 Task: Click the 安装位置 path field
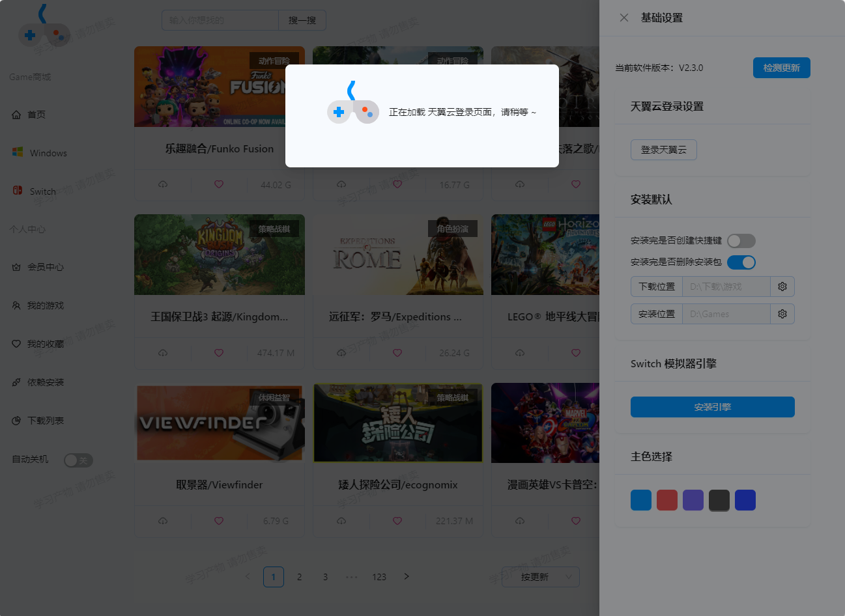726,314
